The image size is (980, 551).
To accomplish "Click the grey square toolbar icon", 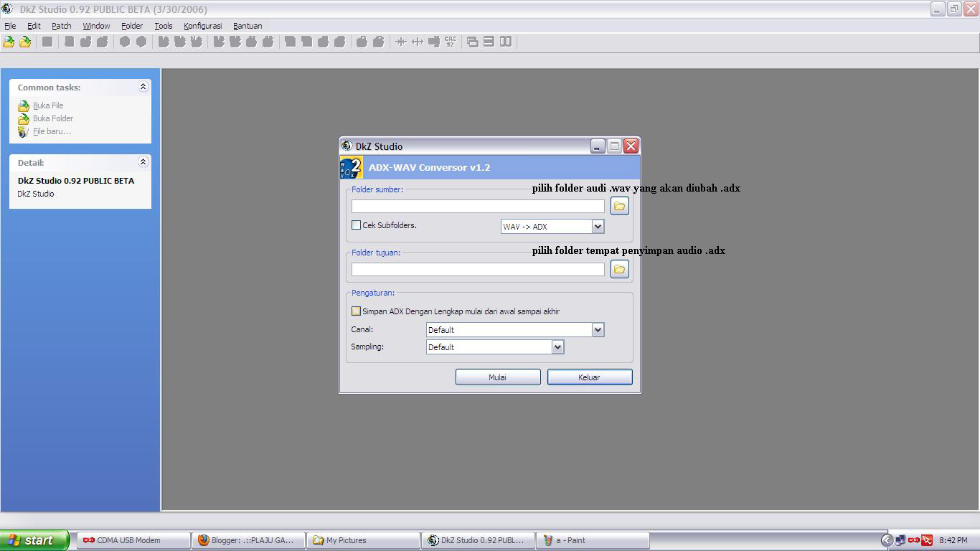I will (x=47, y=42).
